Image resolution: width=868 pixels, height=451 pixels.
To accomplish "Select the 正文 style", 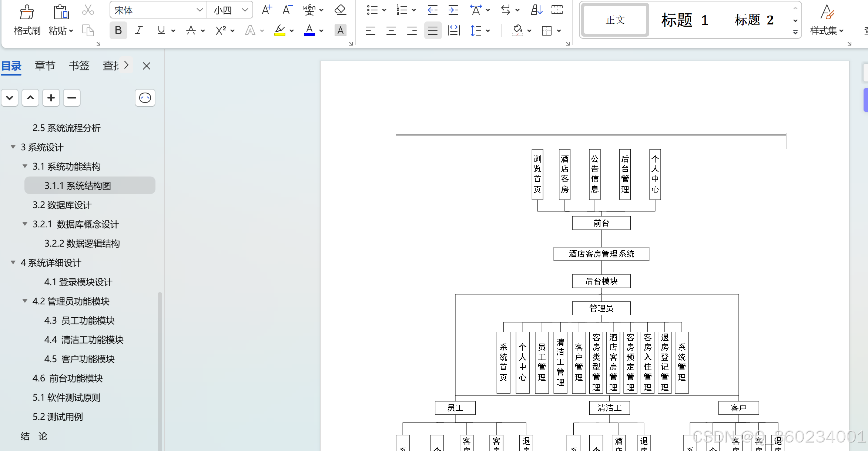I will click(615, 20).
